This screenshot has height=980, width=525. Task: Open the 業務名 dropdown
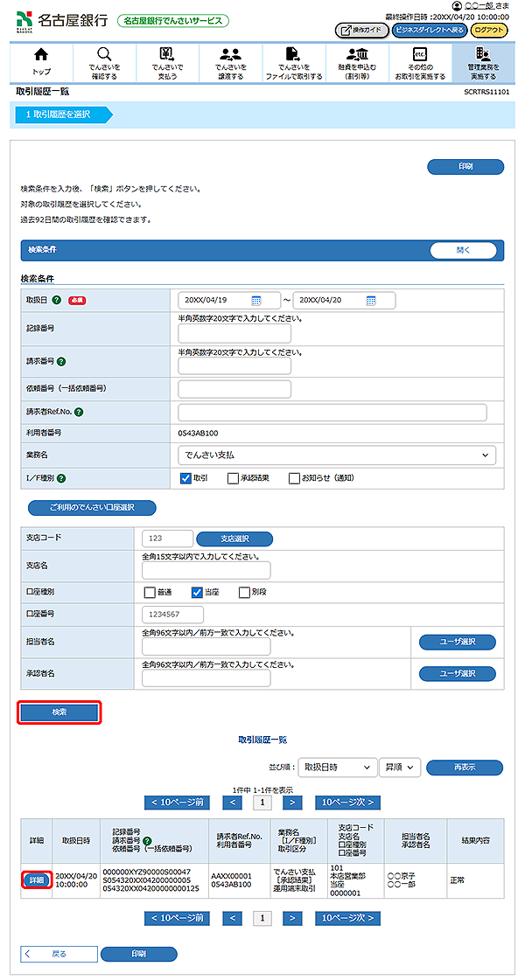(336, 455)
